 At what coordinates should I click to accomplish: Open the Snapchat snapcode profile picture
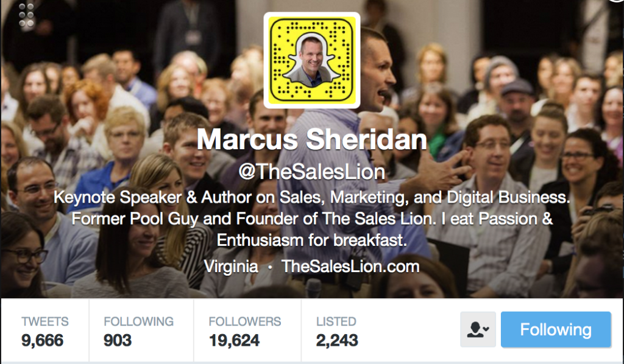tap(311, 60)
